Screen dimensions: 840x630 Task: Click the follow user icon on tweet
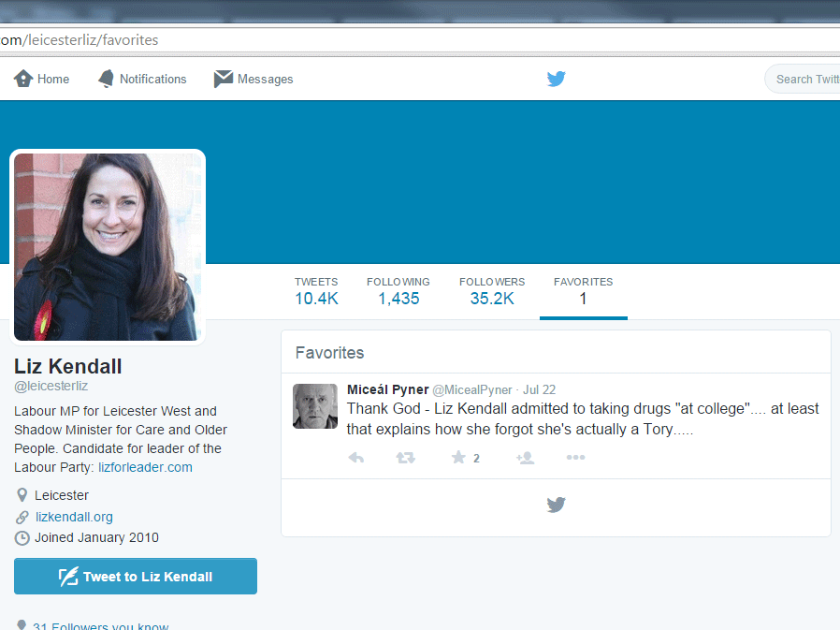525,458
